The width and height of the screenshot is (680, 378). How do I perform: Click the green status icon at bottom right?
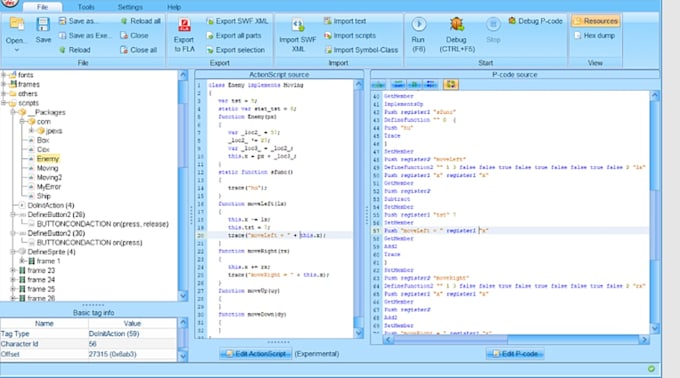coord(651,369)
